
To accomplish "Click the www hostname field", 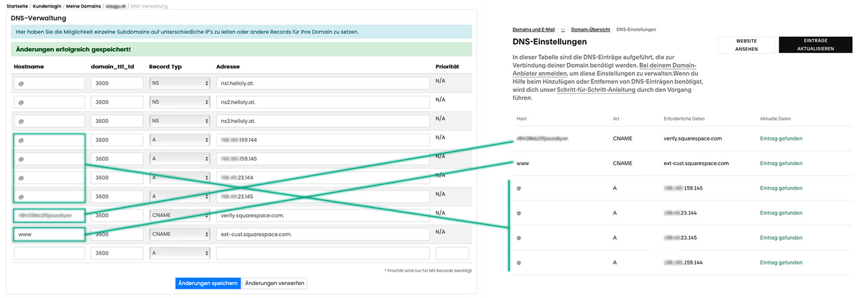I will click(x=49, y=235).
